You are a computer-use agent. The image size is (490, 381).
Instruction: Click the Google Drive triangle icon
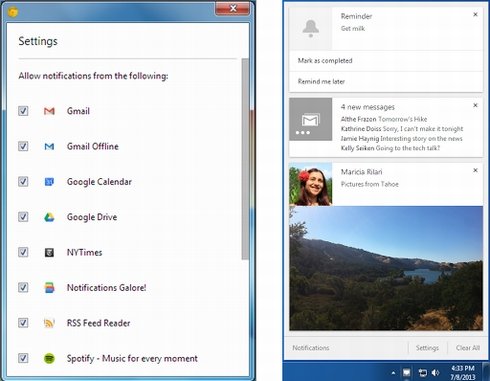coord(49,217)
